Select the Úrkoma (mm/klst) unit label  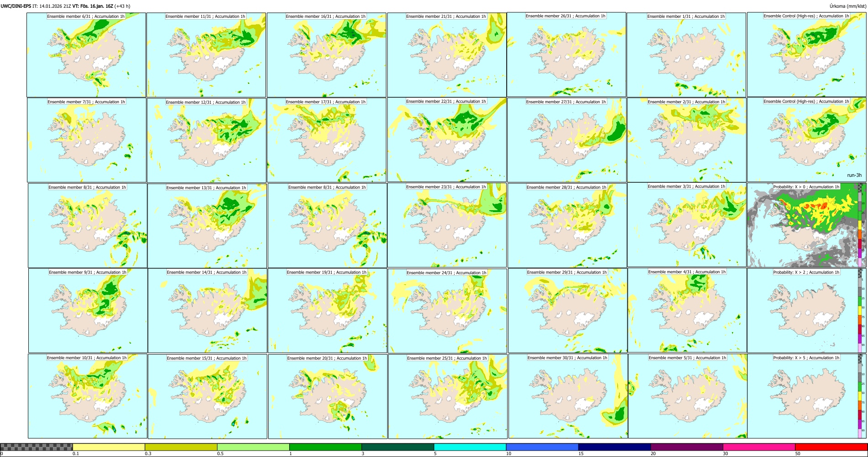pyautogui.click(x=847, y=6)
